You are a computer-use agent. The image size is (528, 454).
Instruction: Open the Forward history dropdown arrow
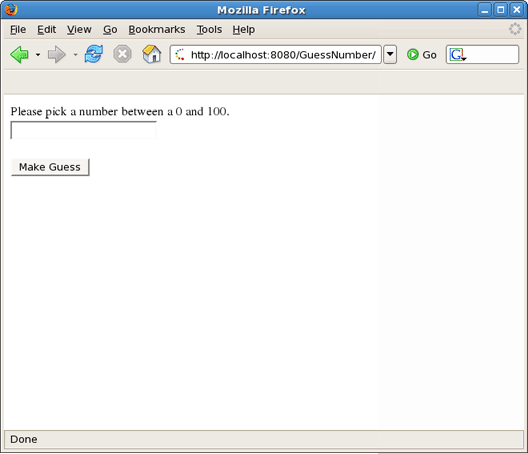[75, 55]
